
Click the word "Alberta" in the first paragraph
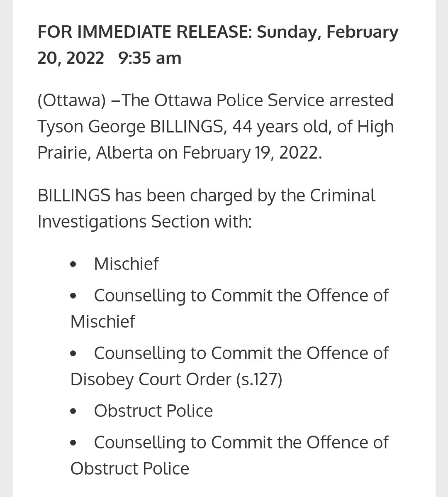coord(124,153)
